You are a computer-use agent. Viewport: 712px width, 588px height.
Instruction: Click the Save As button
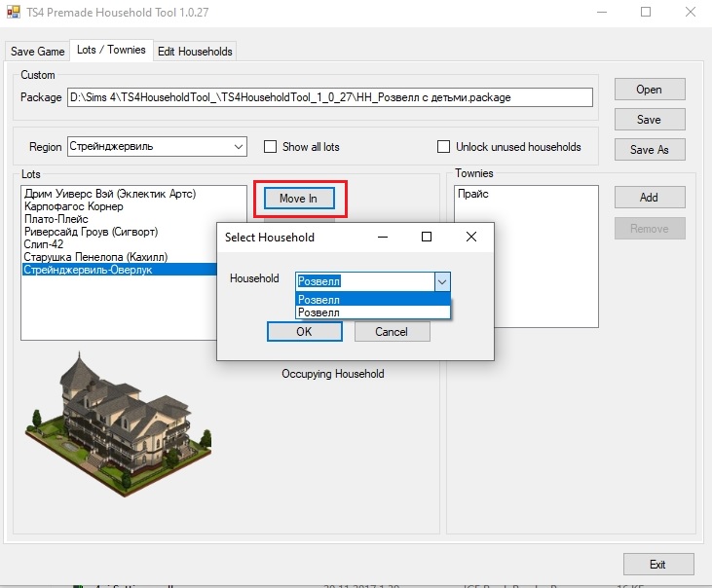(649, 150)
